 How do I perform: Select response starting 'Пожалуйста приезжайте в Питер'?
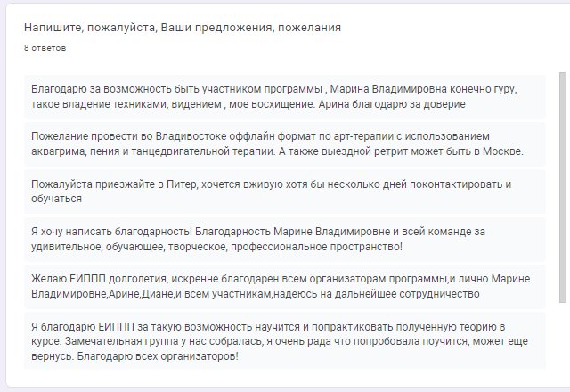click(285, 192)
